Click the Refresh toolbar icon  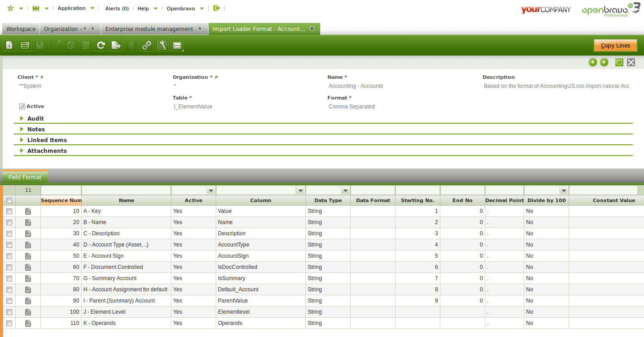(x=101, y=45)
